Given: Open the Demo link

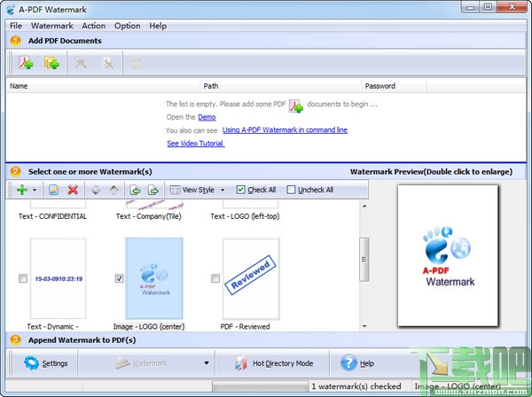Looking at the screenshot, I should point(207,117).
